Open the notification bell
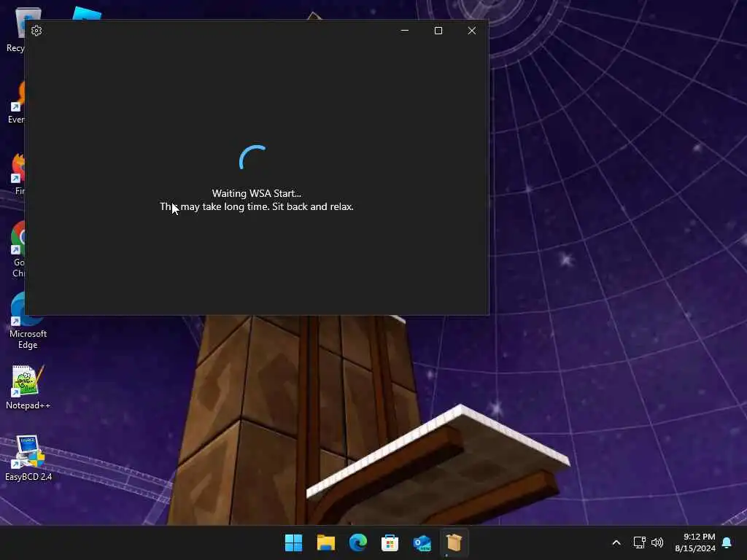This screenshot has height=560, width=747. (727, 542)
